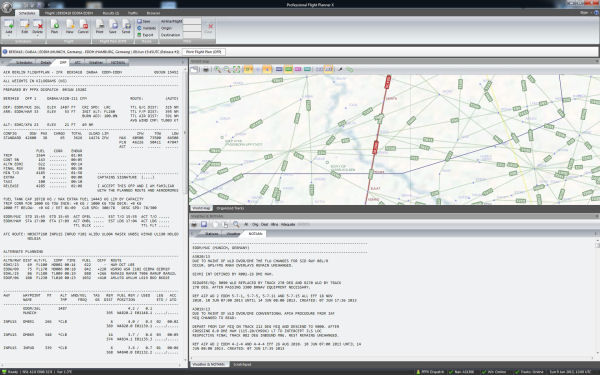Open the Browser ribbon tab
Image resolution: width=600 pixels, height=375 pixels.
coord(153,13)
